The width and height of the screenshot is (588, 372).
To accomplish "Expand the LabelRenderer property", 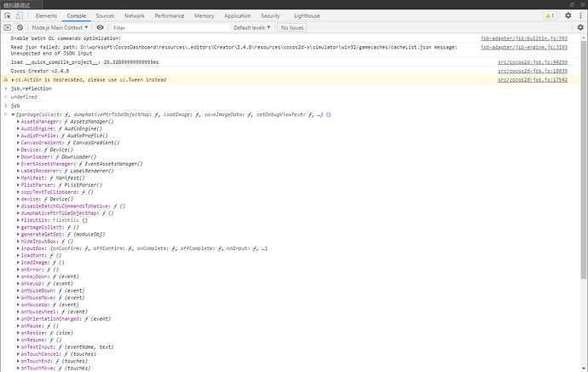I will pyautogui.click(x=18, y=171).
